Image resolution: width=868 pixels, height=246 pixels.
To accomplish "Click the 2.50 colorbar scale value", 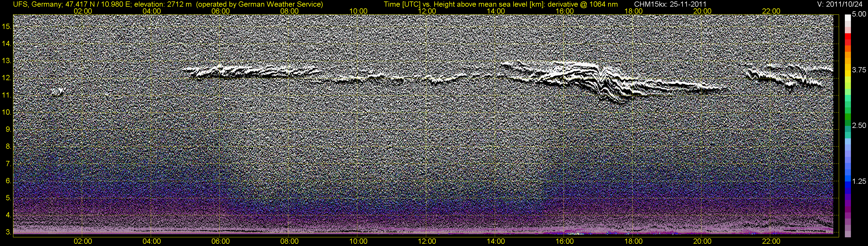I will click(859, 126).
